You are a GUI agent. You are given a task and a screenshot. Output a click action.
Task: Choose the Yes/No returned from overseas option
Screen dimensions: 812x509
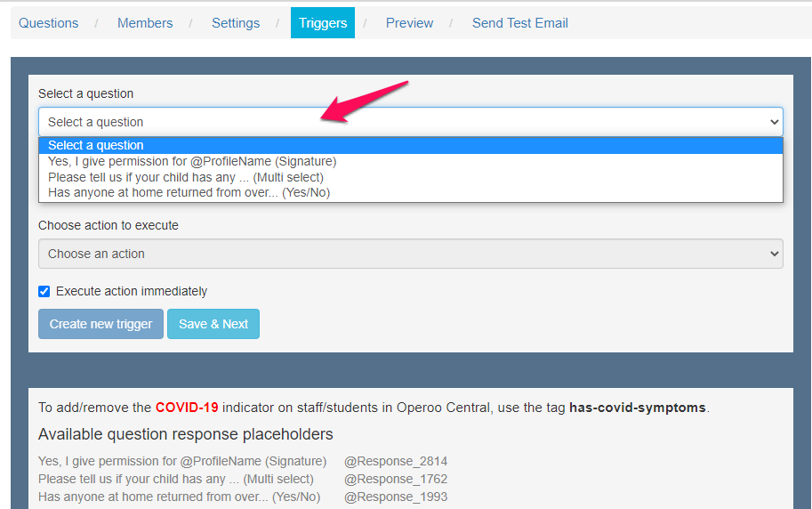coord(189,192)
